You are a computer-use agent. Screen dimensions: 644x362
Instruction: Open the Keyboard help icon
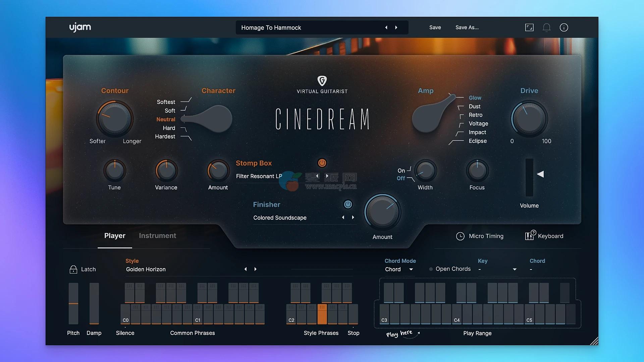click(x=530, y=236)
